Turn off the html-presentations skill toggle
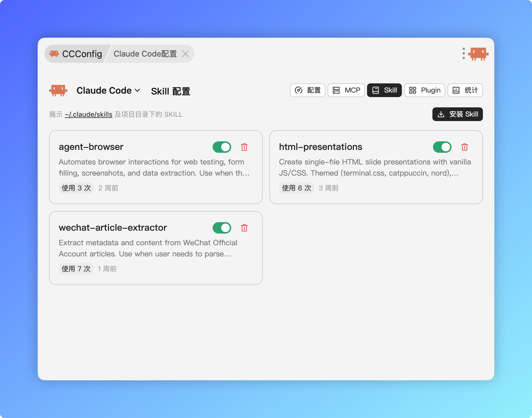Image resolution: width=532 pixels, height=418 pixels. point(442,147)
